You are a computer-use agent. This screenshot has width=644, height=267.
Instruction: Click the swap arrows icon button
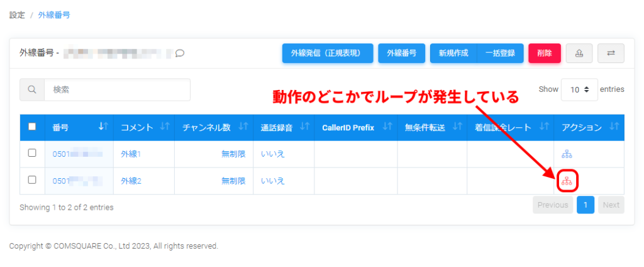pyautogui.click(x=611, y=54)
